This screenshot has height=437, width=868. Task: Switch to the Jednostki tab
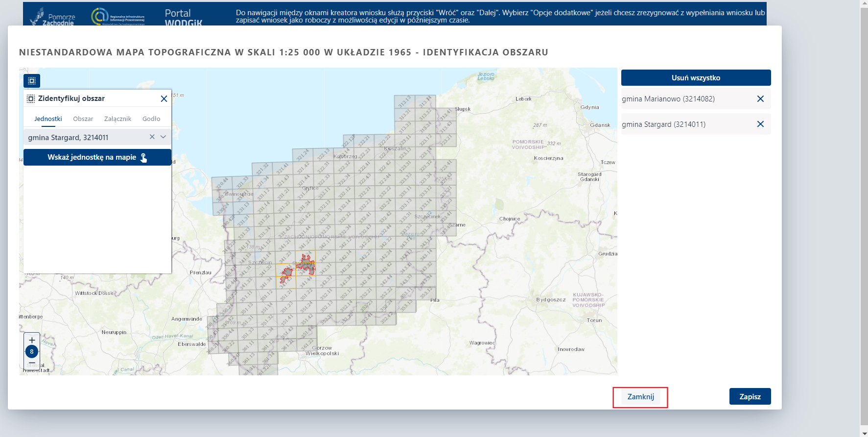point(48,119)
